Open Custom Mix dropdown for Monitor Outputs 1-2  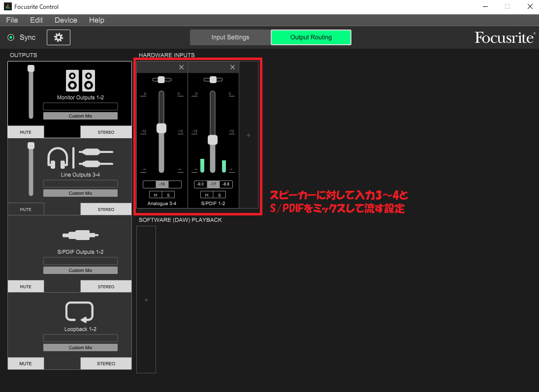pyautogui.click(x=80, y=116)
